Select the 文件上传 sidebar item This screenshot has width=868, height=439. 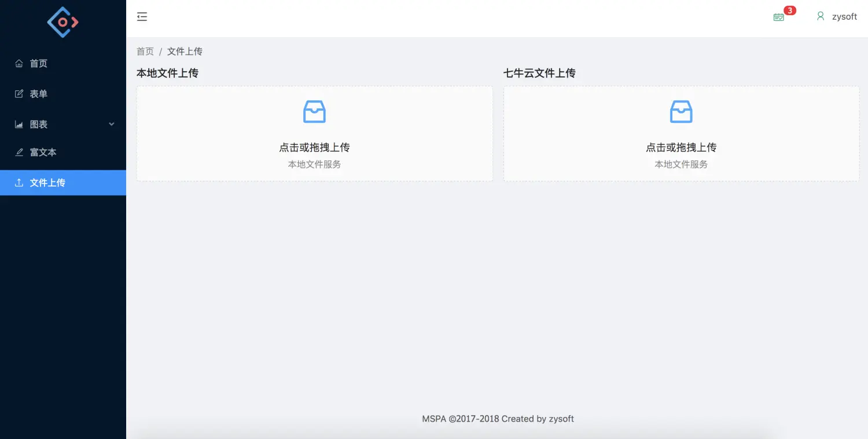click(63, 182)
